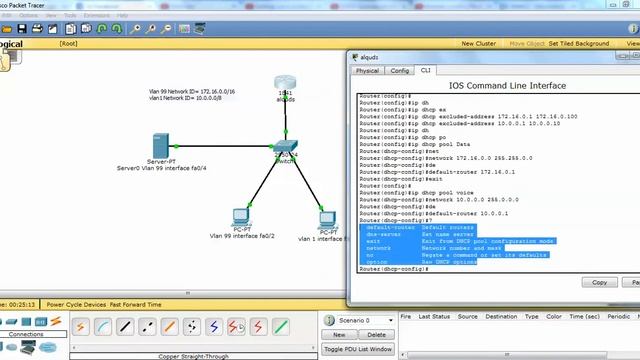Viewport: 640px width, 360px height.
Task: Zoom out with the minus magnifier
Action: click(x=166, y=29)
